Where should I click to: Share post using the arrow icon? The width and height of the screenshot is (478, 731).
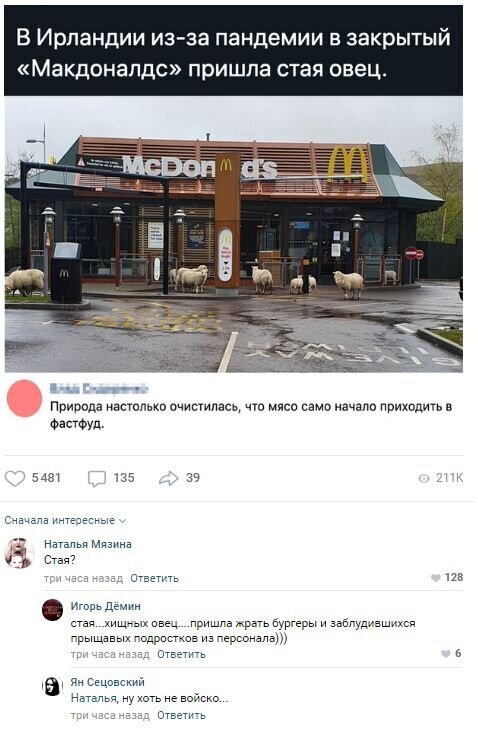coord(168,478)
